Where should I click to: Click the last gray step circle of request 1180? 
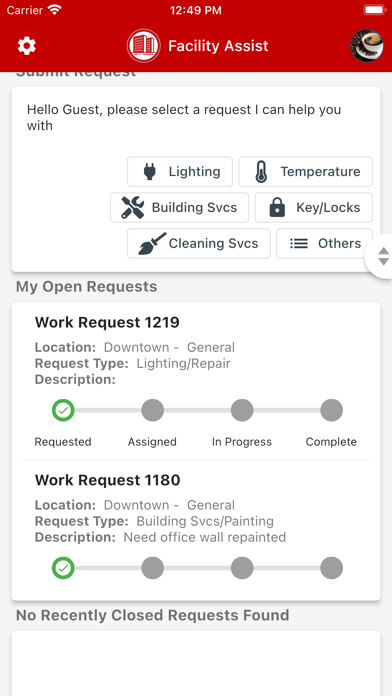[x=332, y=568]
